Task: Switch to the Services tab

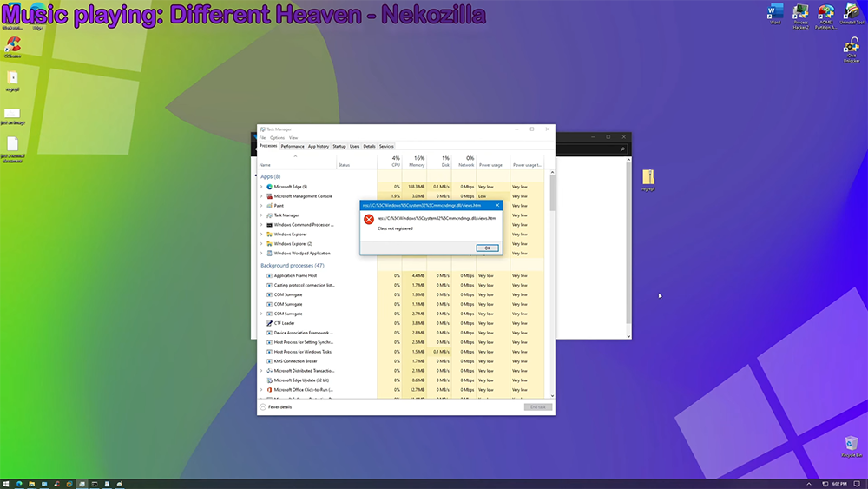Action: point(386,146)
